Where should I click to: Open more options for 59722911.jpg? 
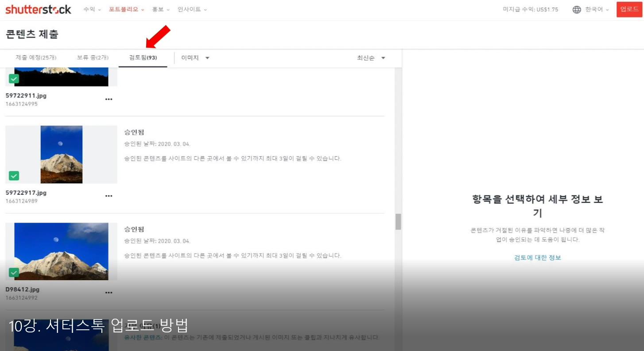point(109,99)
